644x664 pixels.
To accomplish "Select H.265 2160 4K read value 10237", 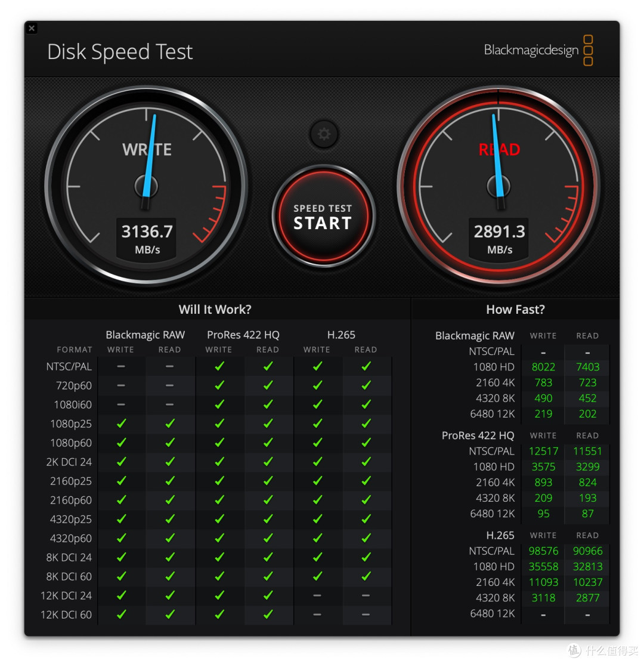I will coord(587,583).
